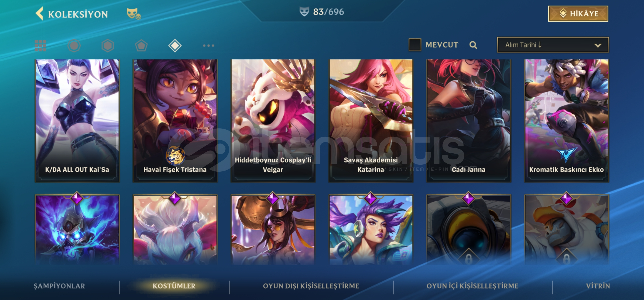The image size is (644, 300).
Task: Select the pentagon rarity filter icon
Action: 142,46
